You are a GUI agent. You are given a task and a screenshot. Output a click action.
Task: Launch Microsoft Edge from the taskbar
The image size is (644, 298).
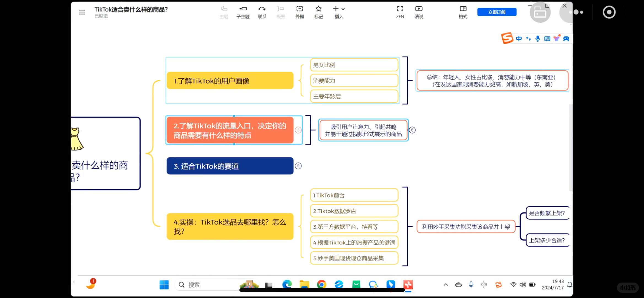click(x=287, y=284)
